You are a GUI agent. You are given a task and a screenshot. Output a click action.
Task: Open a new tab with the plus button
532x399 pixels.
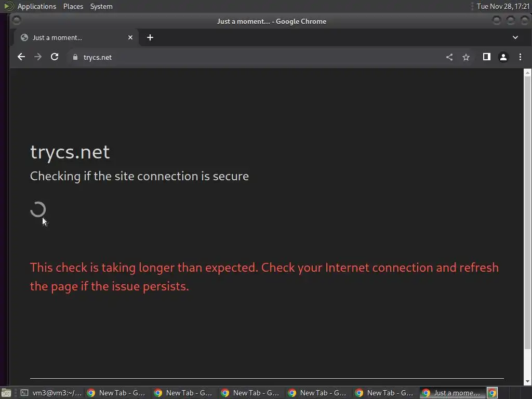pyautogui.click(x=150, y=37)
